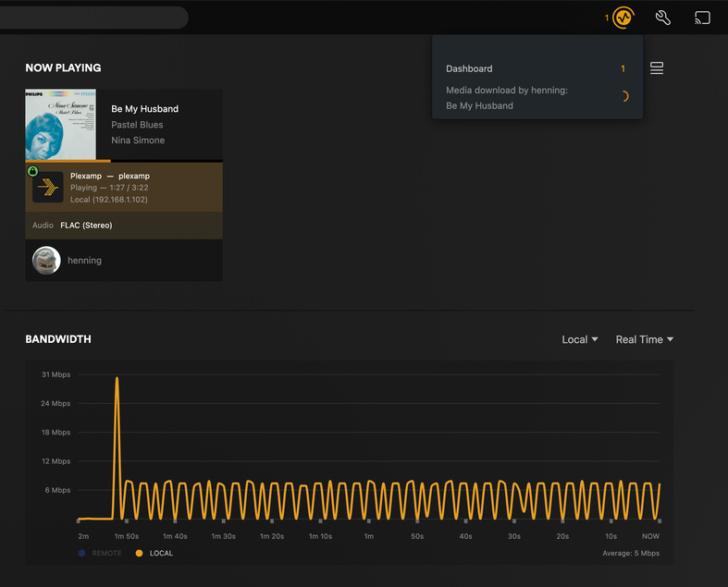The height and width of the screenshot is (587, 728).
Task: Click the 31 Mbps axis label
Action: point(56,374)
